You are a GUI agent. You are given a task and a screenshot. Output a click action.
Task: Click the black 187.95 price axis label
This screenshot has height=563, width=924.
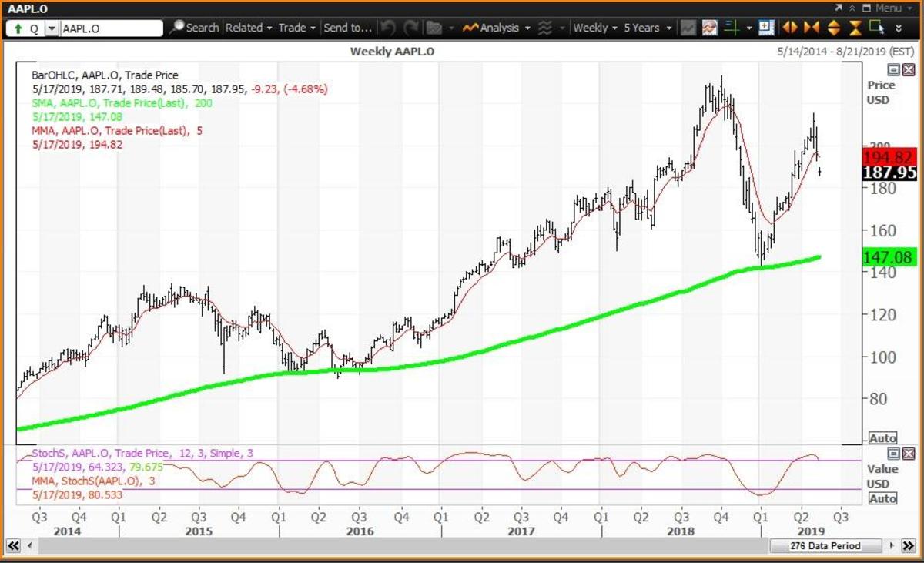coord(889,172)
